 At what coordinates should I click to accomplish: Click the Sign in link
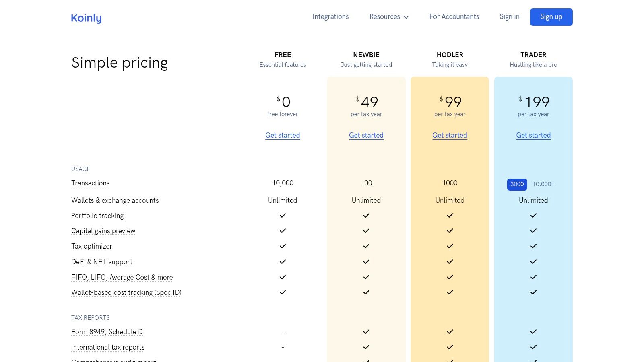click(x=510, y=16)
